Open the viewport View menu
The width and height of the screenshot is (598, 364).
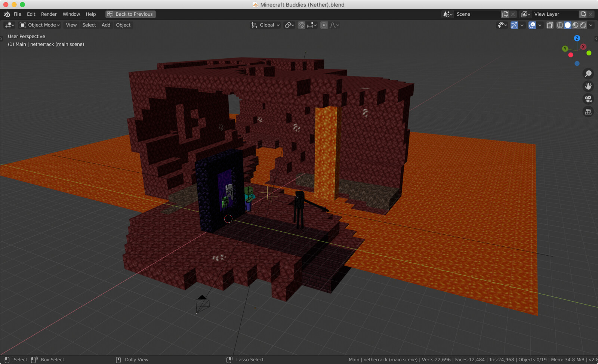click(71, 25)
